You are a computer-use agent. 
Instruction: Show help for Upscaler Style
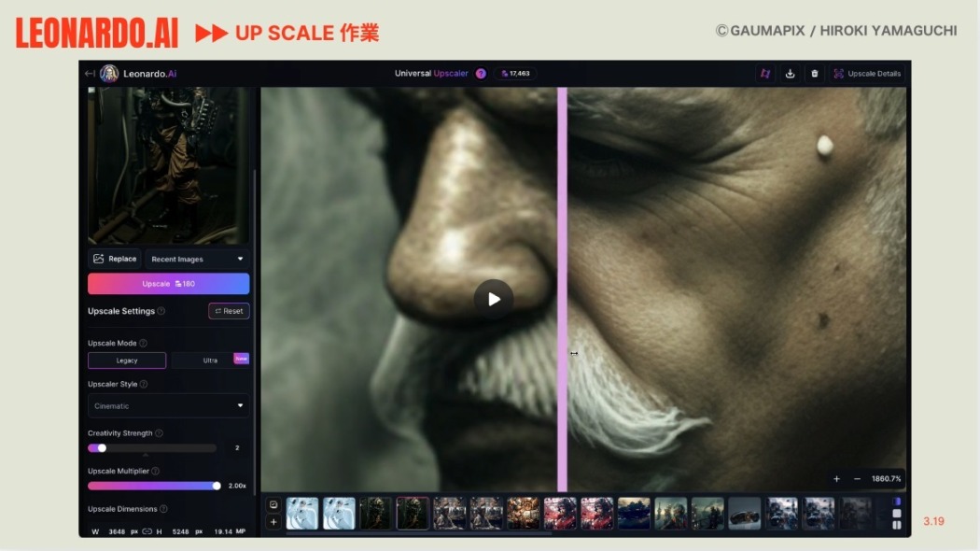point(144,384)
